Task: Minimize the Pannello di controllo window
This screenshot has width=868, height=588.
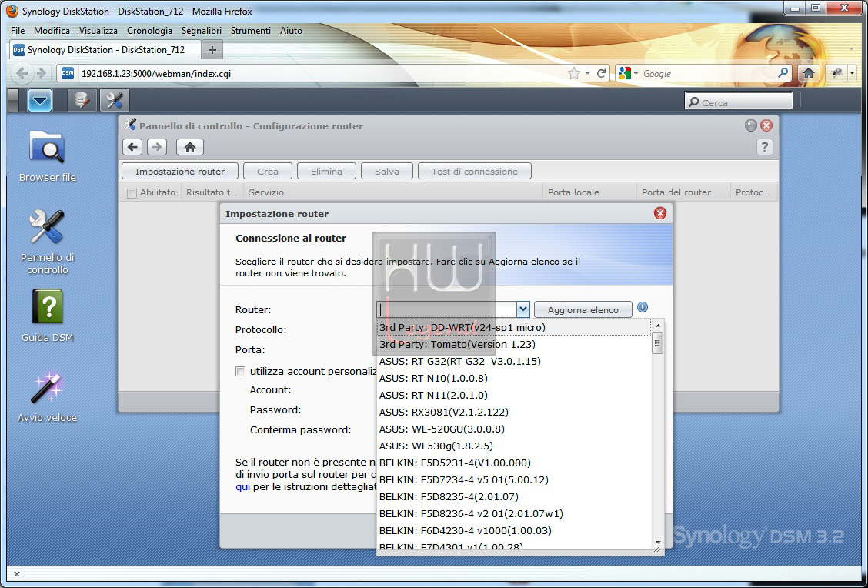Action: [x=750, y=125]
